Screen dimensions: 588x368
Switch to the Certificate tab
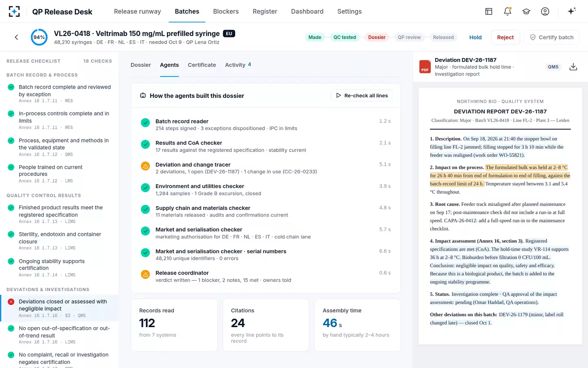click(202, 65)
